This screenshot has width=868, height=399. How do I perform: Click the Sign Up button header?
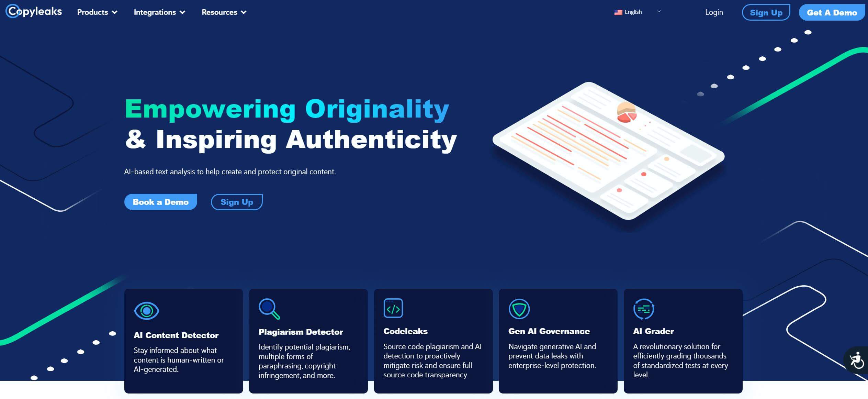[x=766, y=12]
